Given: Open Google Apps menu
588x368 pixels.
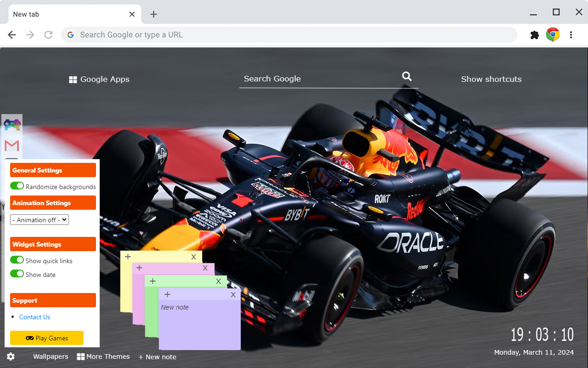Looking at the screenshot, I should pos(99,79).
